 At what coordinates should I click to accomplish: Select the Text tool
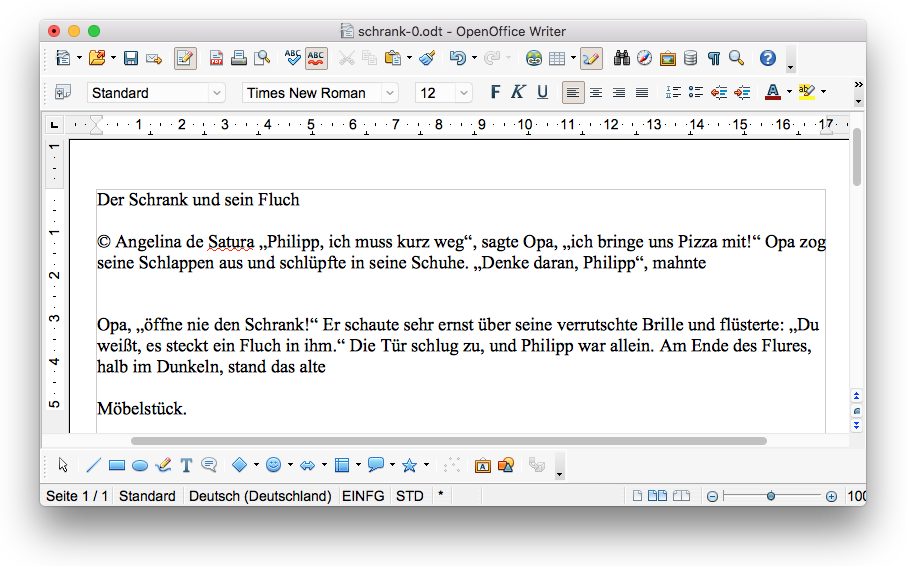pos(186,465)
